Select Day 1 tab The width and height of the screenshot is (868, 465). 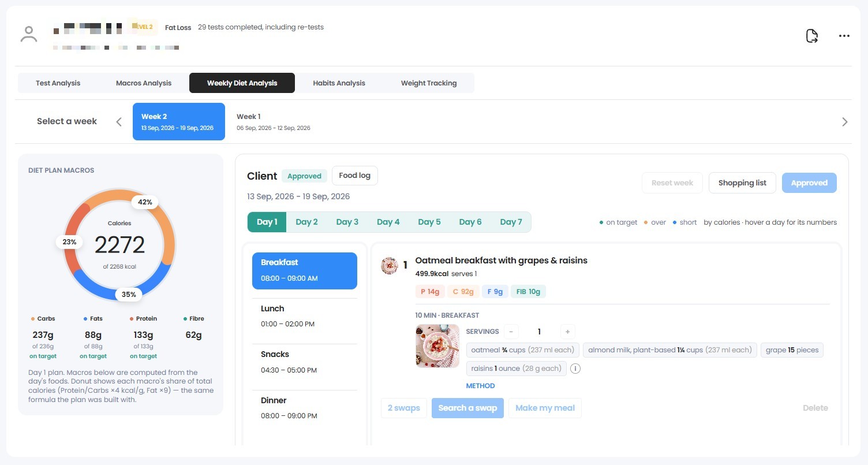click(267, 222)
